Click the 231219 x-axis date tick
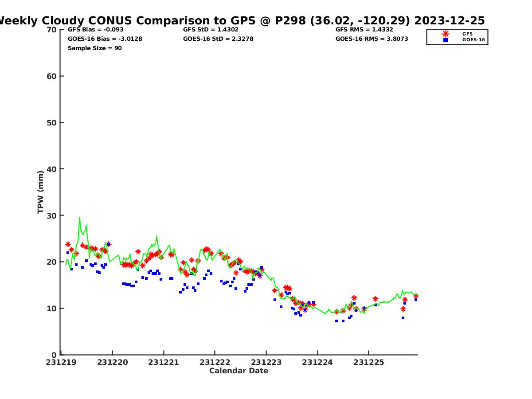Viewport: 532px width, 399px height. coord(61,362)
